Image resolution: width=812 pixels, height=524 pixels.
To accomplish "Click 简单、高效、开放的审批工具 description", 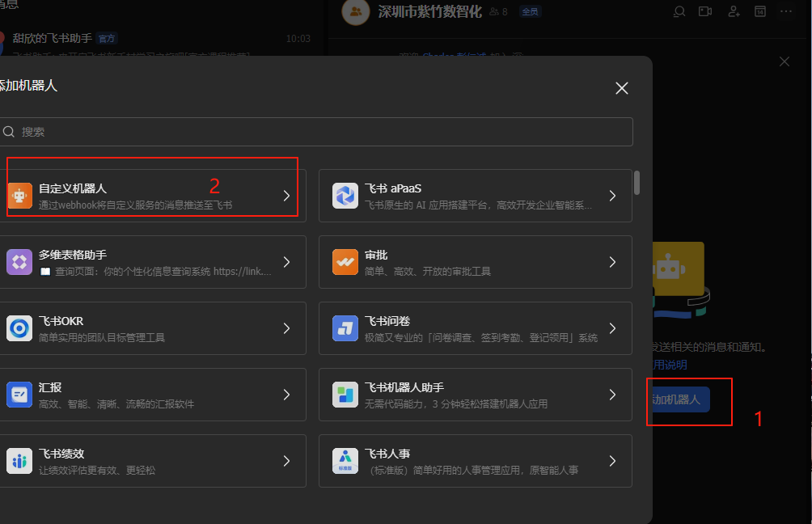I will tap(428, 272).
